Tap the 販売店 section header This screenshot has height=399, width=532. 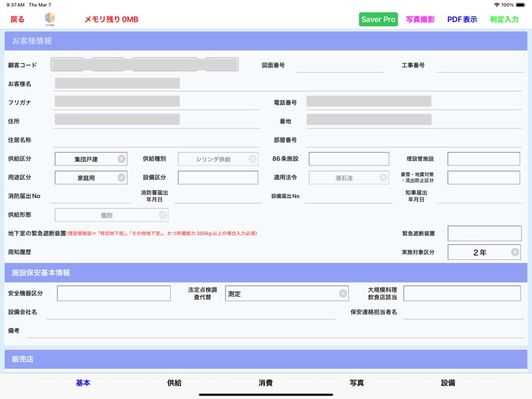(266, 359)
